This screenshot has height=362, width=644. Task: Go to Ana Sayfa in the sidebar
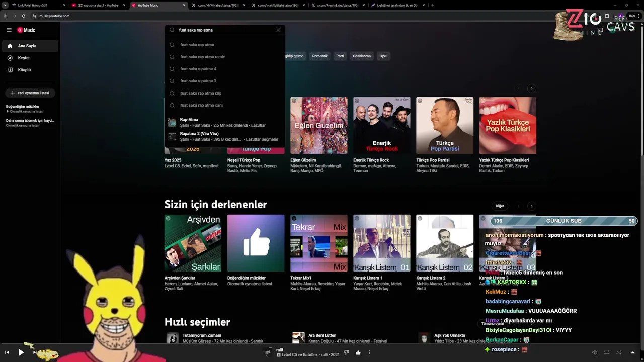pos(30,46)
